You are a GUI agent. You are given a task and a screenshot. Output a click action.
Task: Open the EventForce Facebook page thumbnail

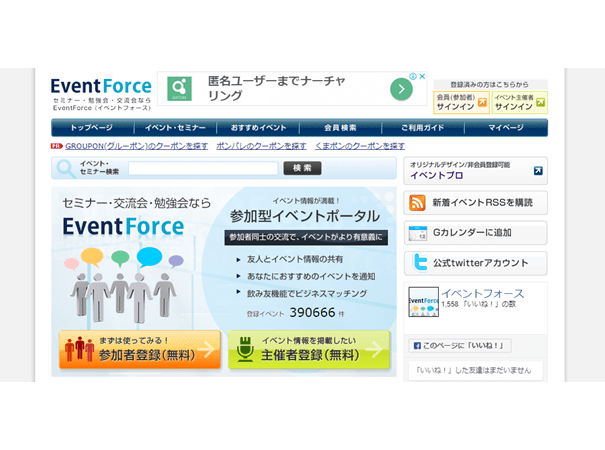coord(423,301)
